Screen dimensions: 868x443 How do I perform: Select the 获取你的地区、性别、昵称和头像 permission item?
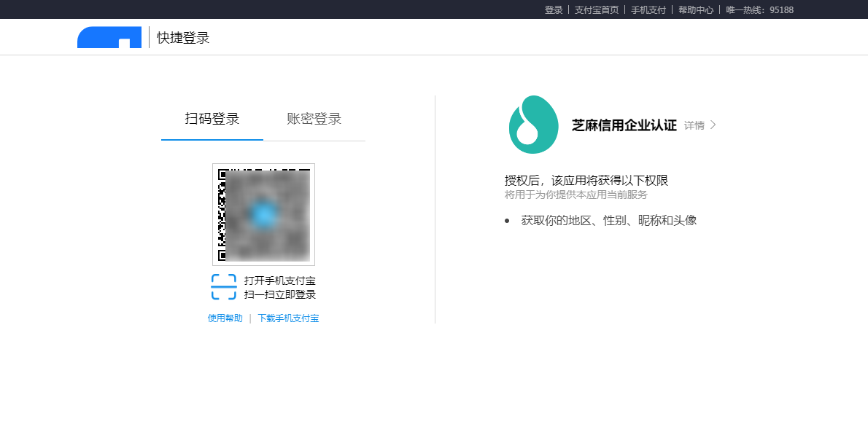608,220
